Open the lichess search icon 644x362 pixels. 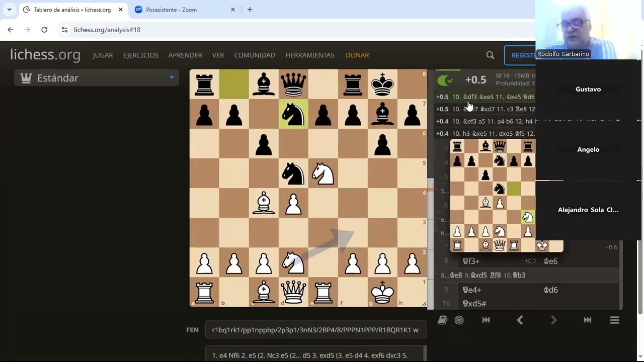click(490, 55)
